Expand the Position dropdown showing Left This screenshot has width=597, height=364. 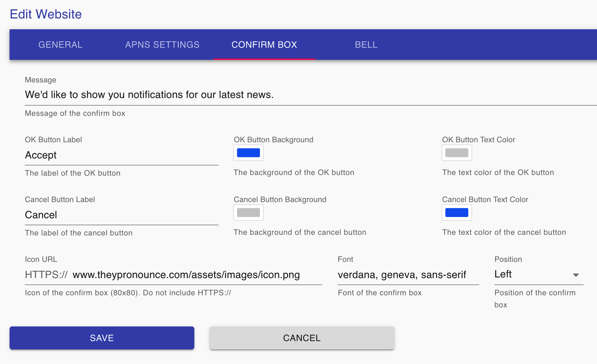click(539, 274)
